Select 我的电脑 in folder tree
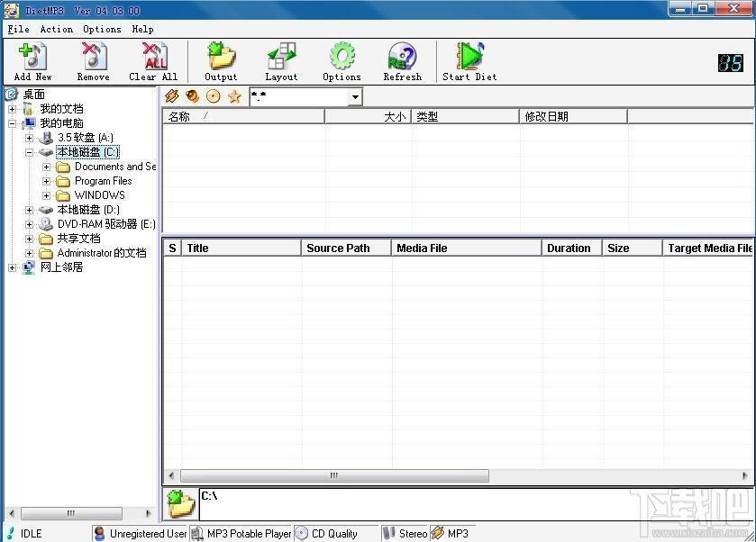This screenshot has height=542, width=756. [x=61, y=123]
